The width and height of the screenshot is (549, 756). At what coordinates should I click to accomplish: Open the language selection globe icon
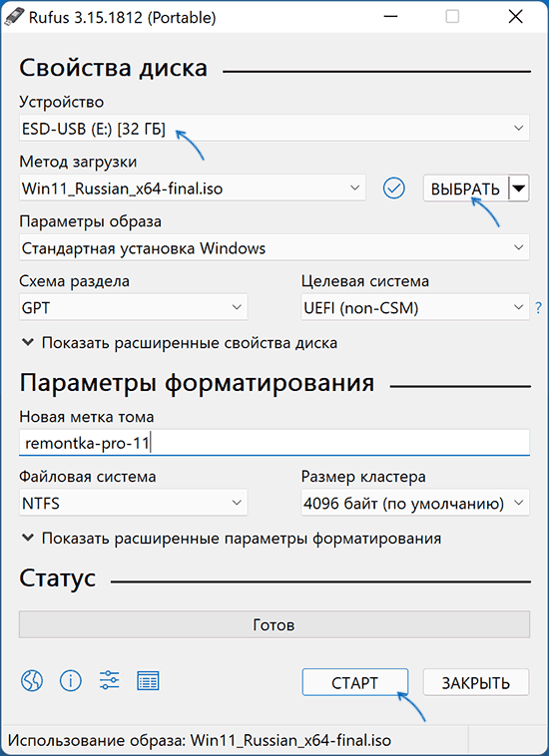32,681
